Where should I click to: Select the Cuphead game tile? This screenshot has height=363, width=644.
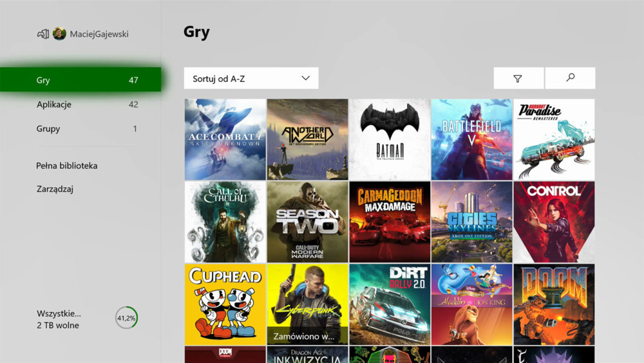click(x=225, y=304)
